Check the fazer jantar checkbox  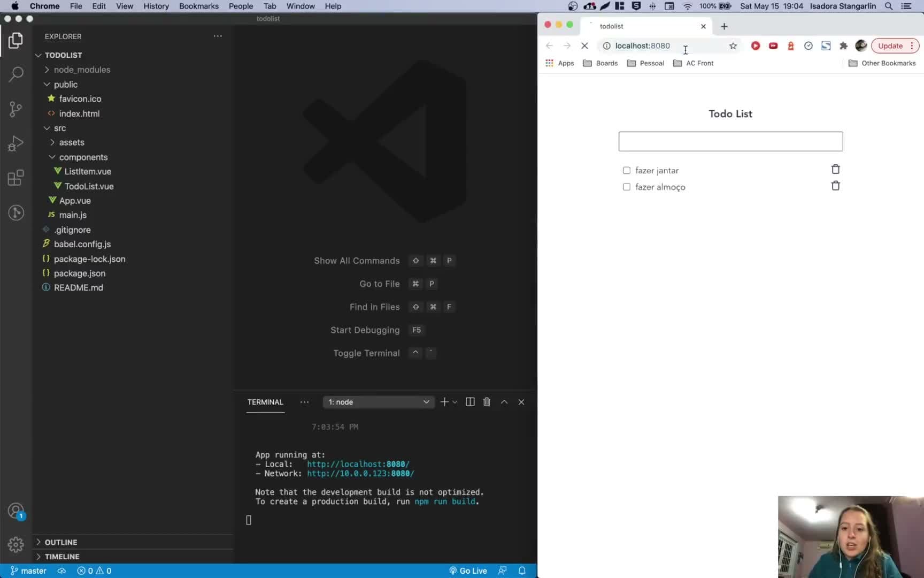626,171
